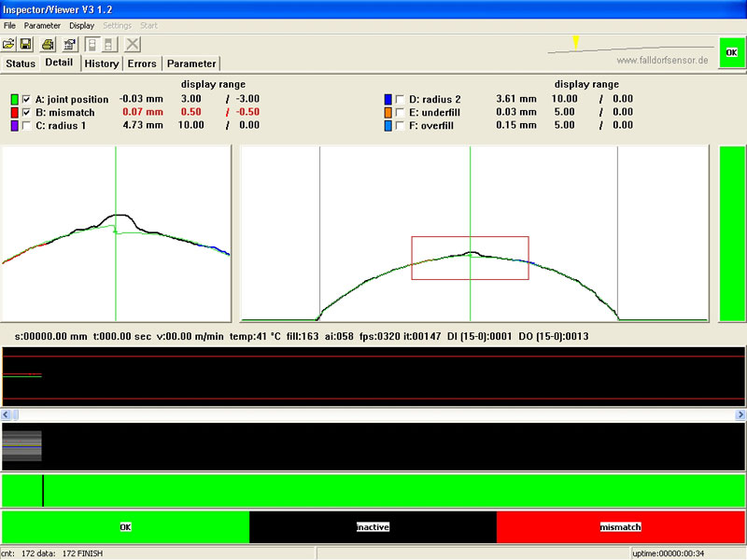Open the Errors tab
Screen dimensions: 747x560
point(142,63)
